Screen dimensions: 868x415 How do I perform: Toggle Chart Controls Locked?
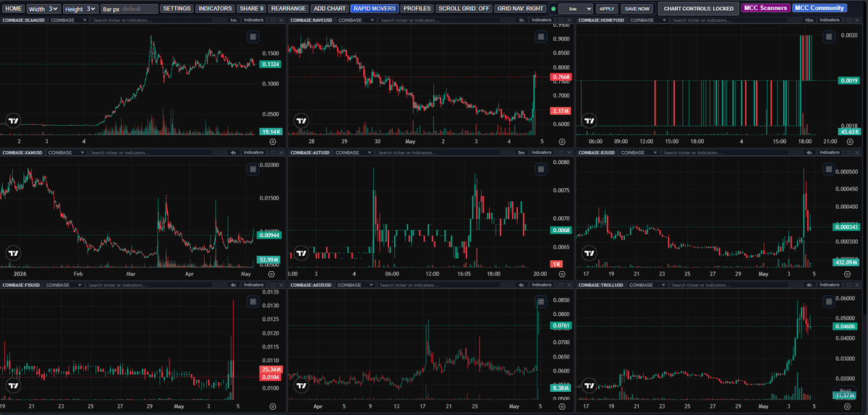pos(698,9)
